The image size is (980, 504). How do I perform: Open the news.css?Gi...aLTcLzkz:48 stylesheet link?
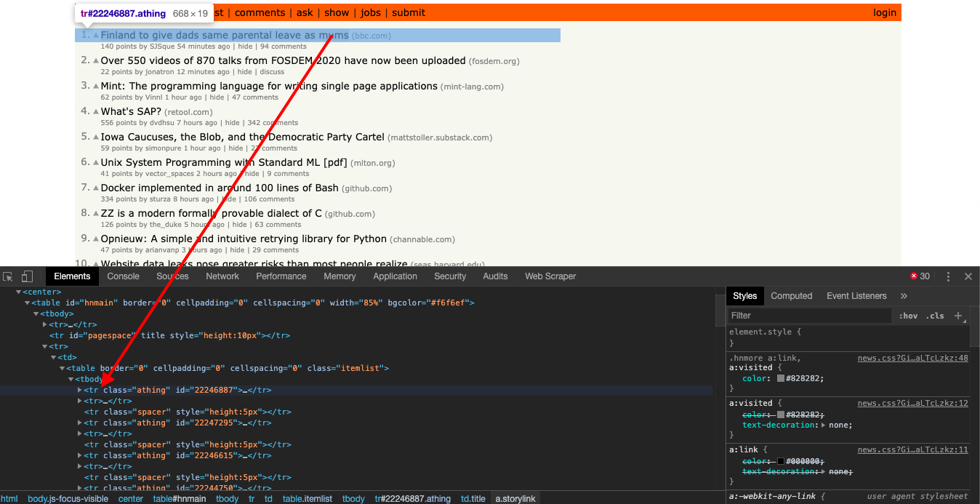[914, 357]
